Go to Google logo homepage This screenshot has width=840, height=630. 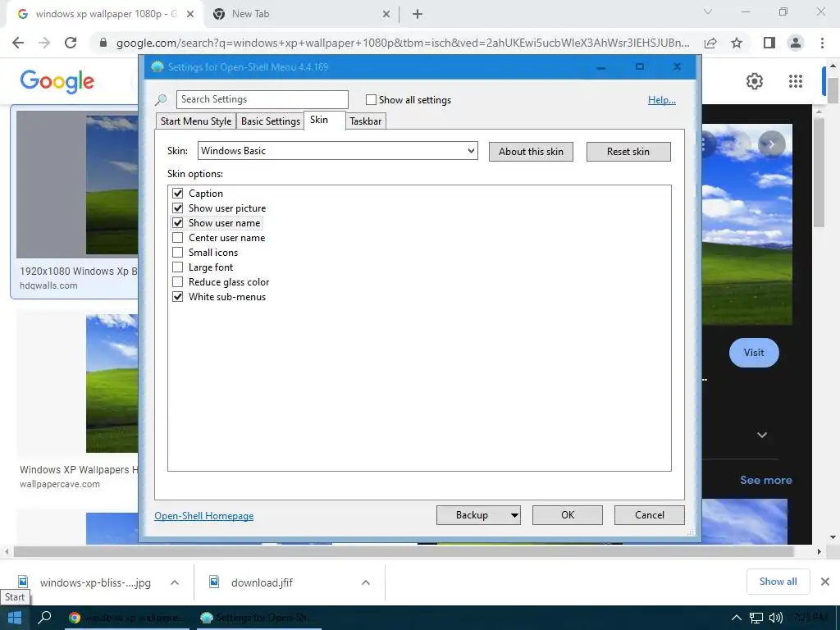pyautogui.click(x=57, y=81)
